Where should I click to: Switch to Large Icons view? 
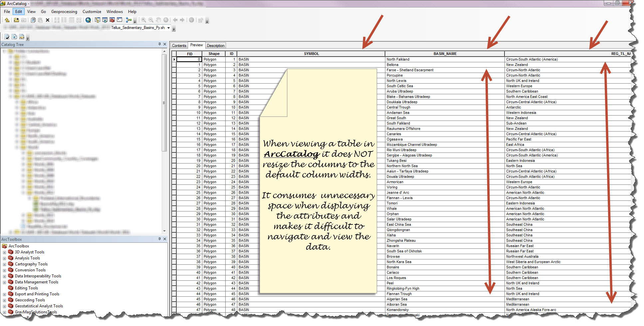pyautogui.click(x=57, y=20)
